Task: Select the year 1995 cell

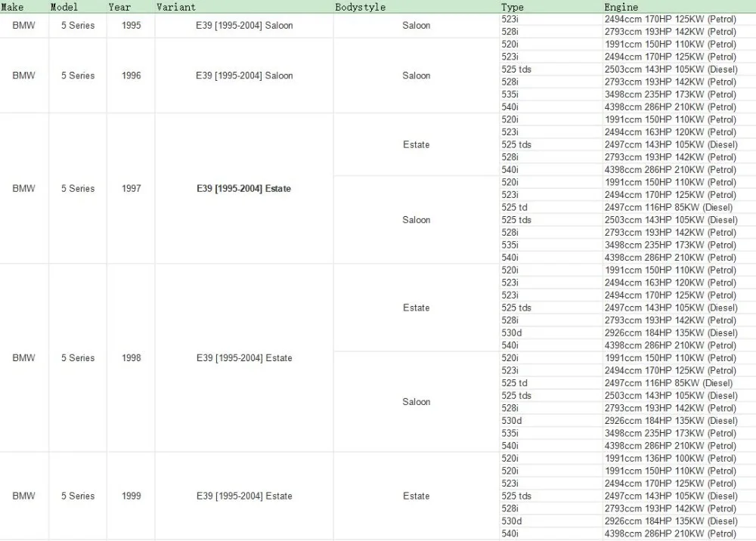Action: click(x=131, y=26)
